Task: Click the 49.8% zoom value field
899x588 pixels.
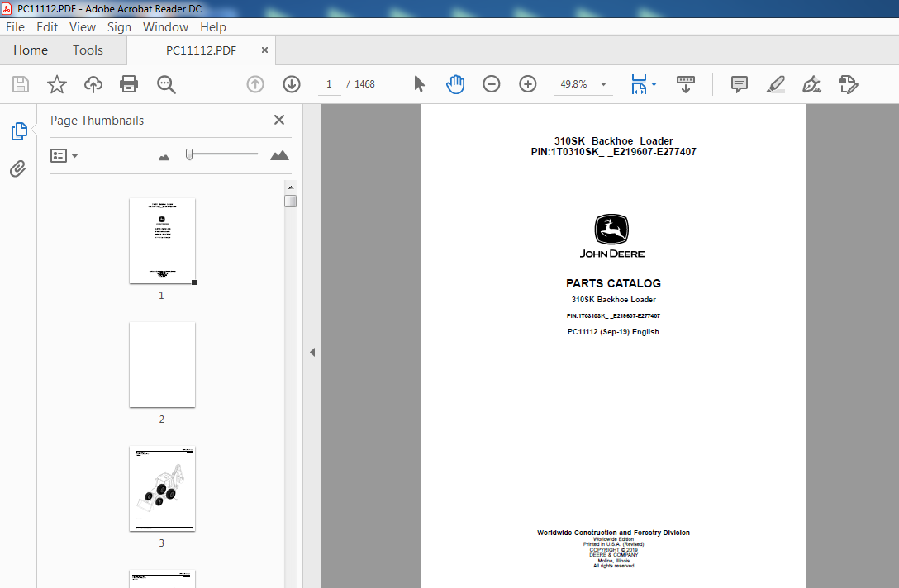Action: (574, 84)
